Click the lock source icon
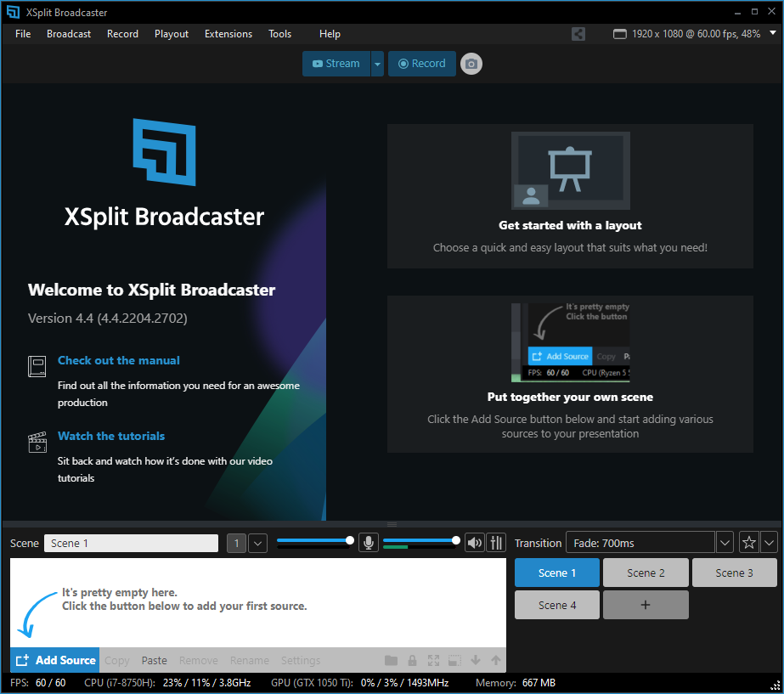The height and width of the screenshot is (694, 784). [412, 661]
